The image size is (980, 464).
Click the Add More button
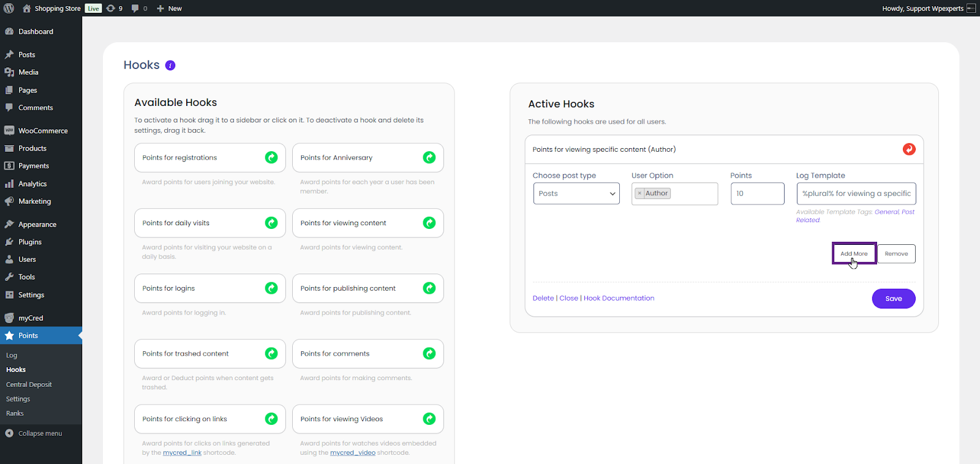pos(853,253)
